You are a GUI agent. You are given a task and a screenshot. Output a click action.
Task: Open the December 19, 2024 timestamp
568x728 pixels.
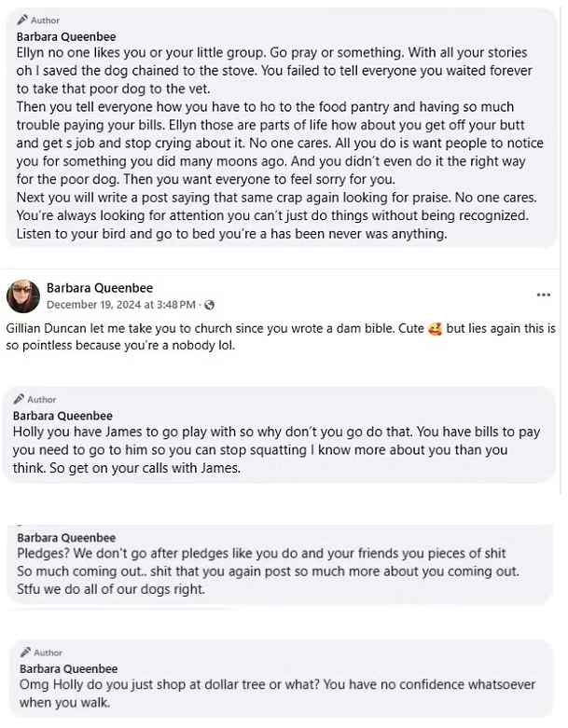point(121,305)
